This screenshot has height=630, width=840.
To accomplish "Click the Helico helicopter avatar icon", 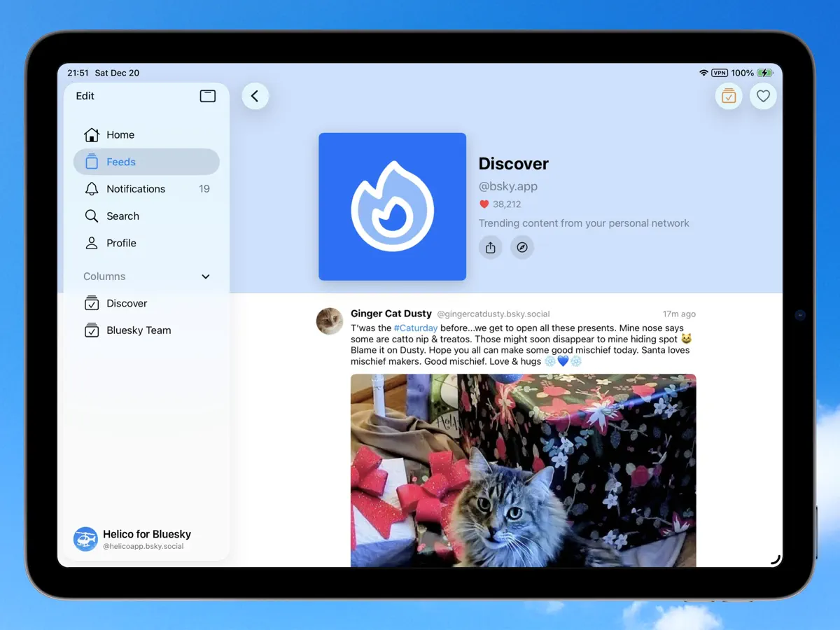I will pyautogui.click(x=85, y=540).
